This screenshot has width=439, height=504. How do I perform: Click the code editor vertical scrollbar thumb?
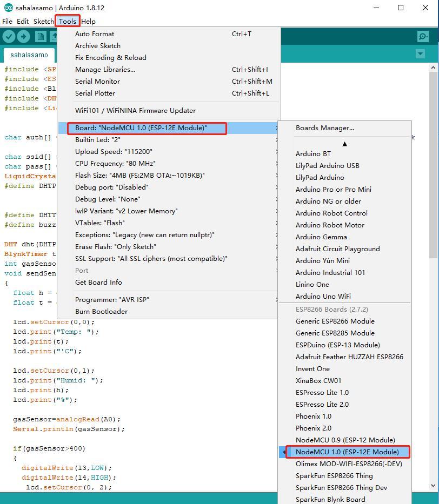(x=433, y=165)
